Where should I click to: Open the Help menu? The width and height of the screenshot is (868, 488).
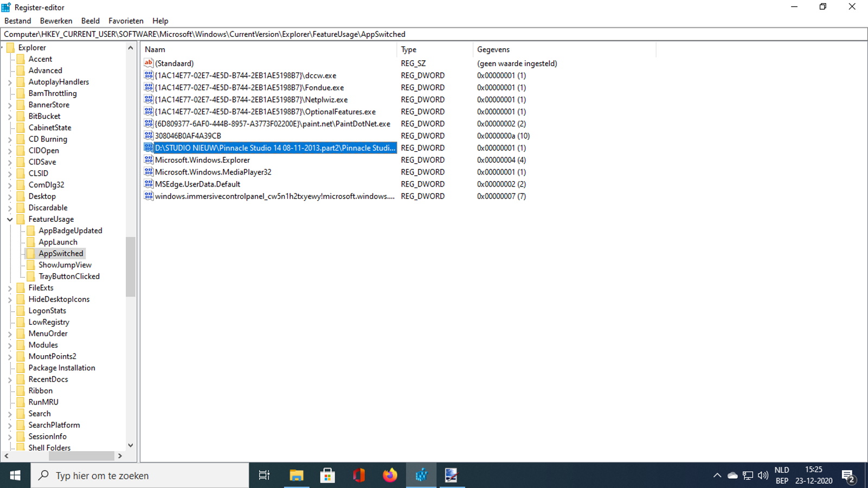[x=160, y=21]
